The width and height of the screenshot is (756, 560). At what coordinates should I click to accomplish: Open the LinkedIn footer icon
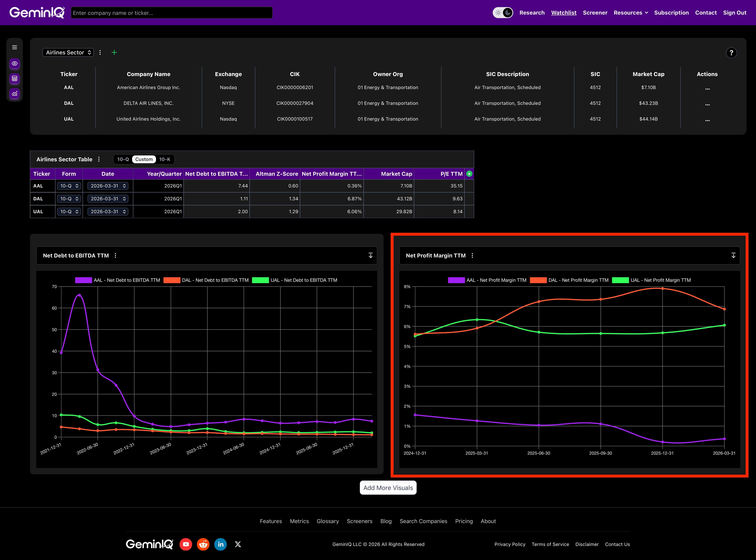pos(221,544)
